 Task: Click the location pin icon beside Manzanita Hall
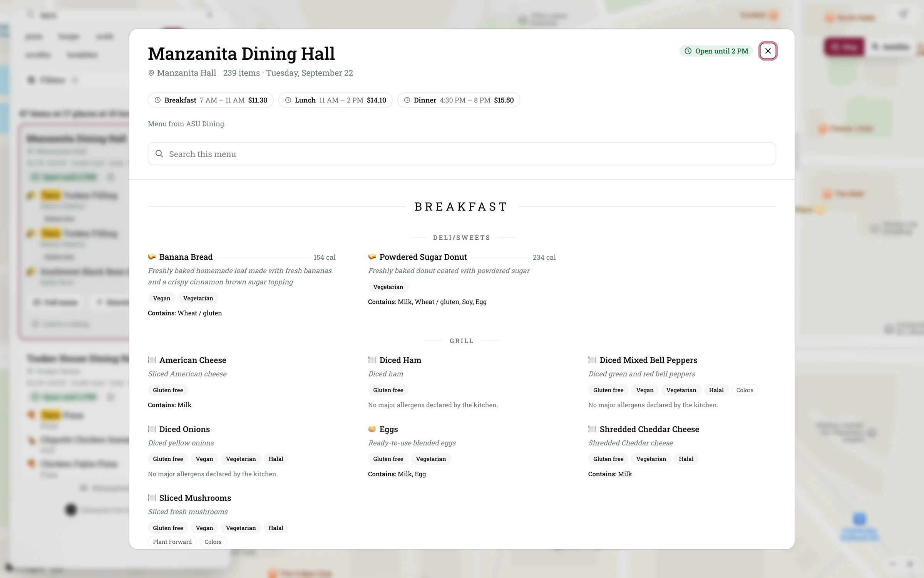coord(151,73)
